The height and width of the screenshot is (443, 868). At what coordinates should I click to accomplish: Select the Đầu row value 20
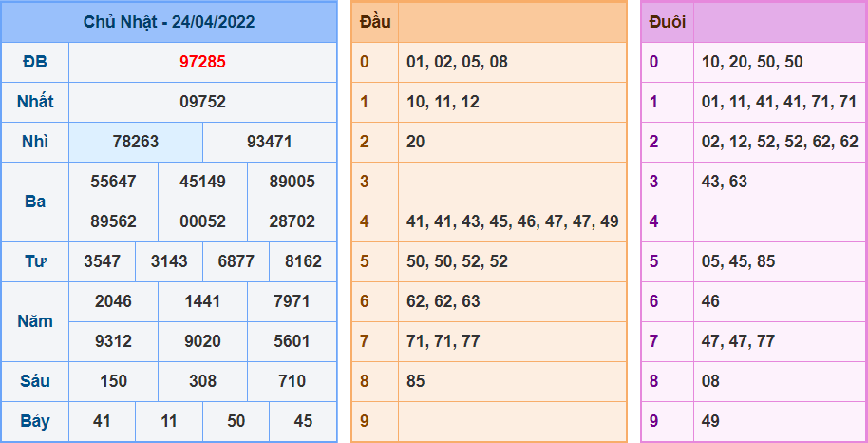click(415, 142)
